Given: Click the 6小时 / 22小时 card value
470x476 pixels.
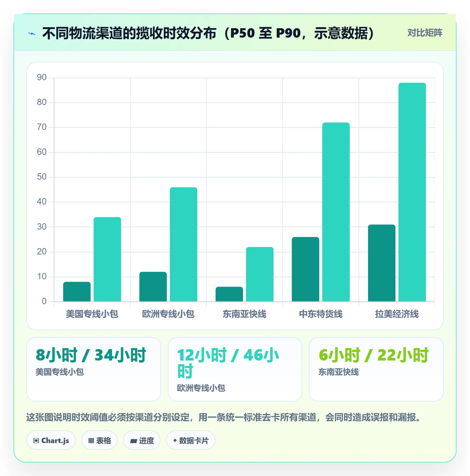Looking at the screenshot, I should pos(374,355).
